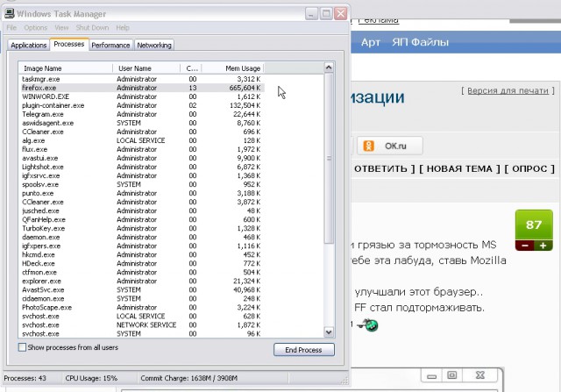Open the Shut Down menu
Viewport: 561px width, 392px height.
(92, 27)
